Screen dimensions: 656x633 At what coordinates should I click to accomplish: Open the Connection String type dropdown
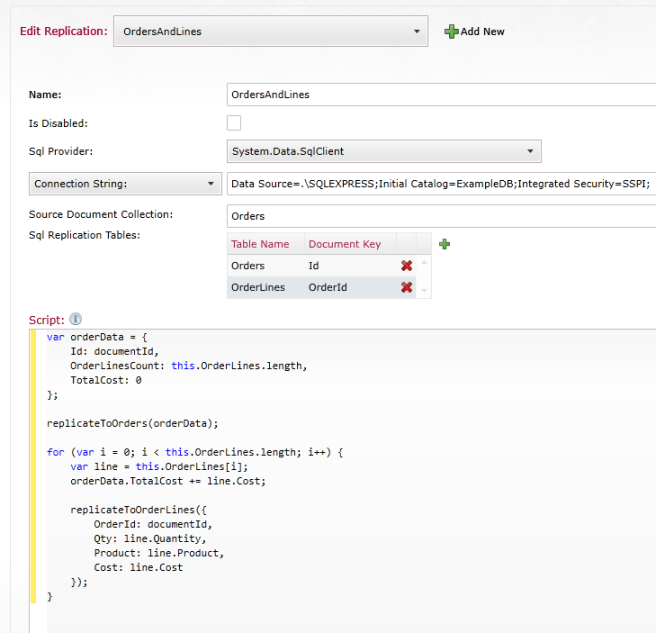coord(125,184)
